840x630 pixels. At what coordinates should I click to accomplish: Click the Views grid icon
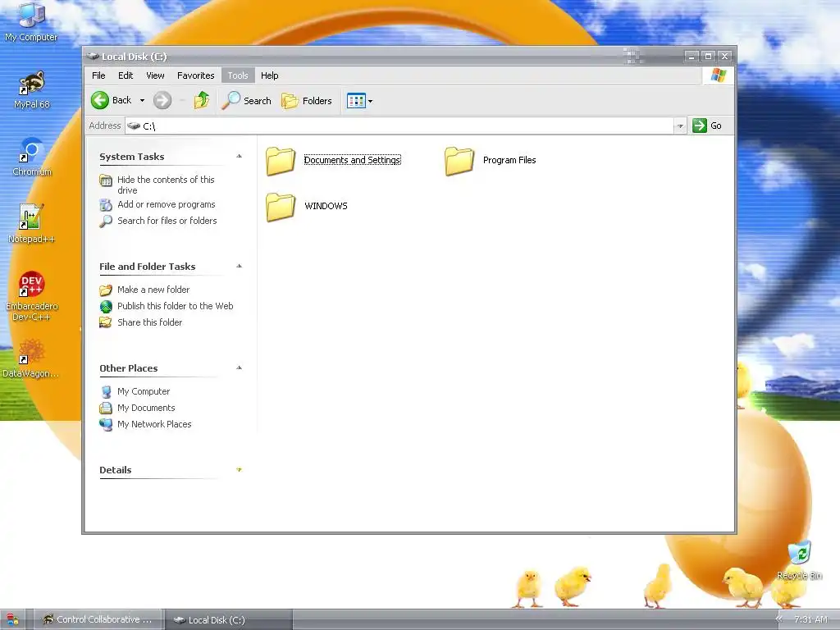(356, 101)
